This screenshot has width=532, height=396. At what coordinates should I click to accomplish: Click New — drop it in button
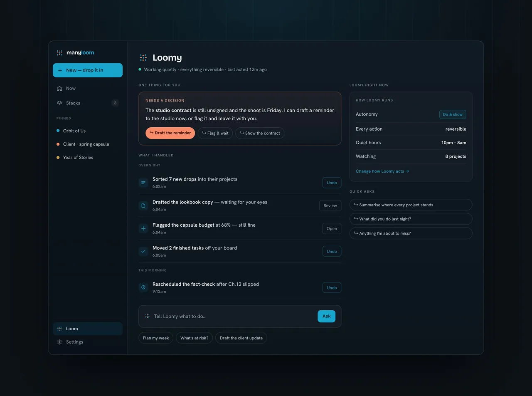88,70
